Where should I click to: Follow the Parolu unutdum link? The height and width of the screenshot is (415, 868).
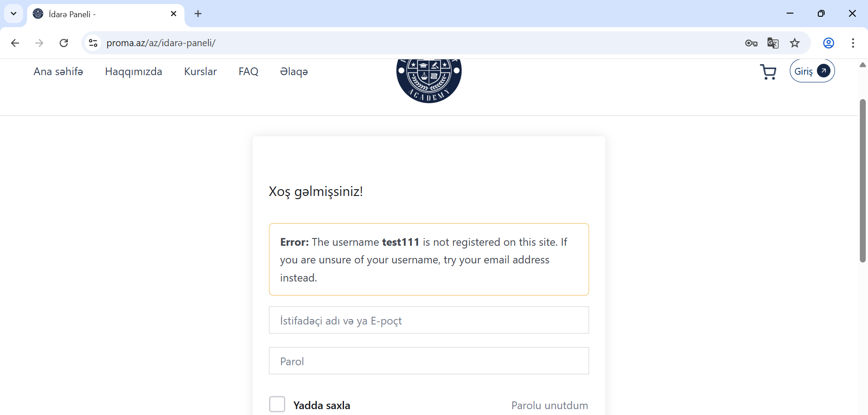(549, 405)
